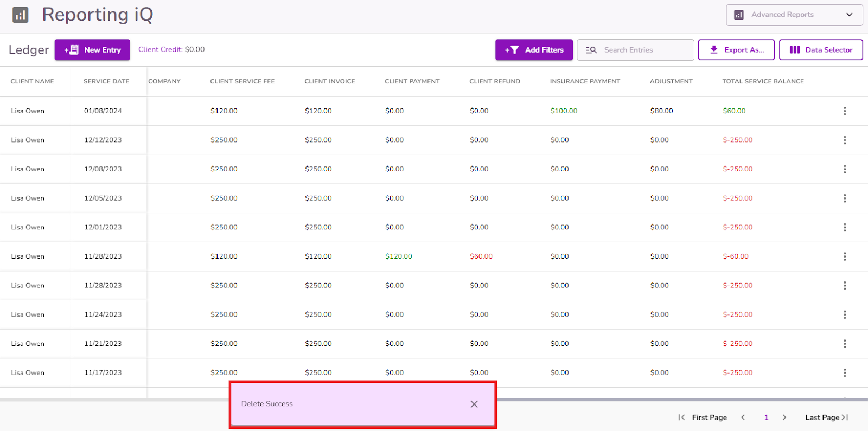Click the New Entry button
Image resolution: width=868 pixels, height=431 pixels.
pos(92,50)
